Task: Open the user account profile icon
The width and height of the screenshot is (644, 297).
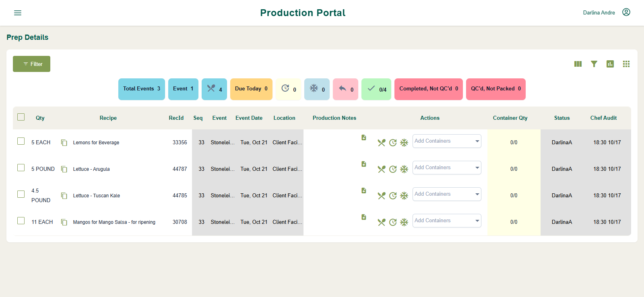Action: point(626,12)
